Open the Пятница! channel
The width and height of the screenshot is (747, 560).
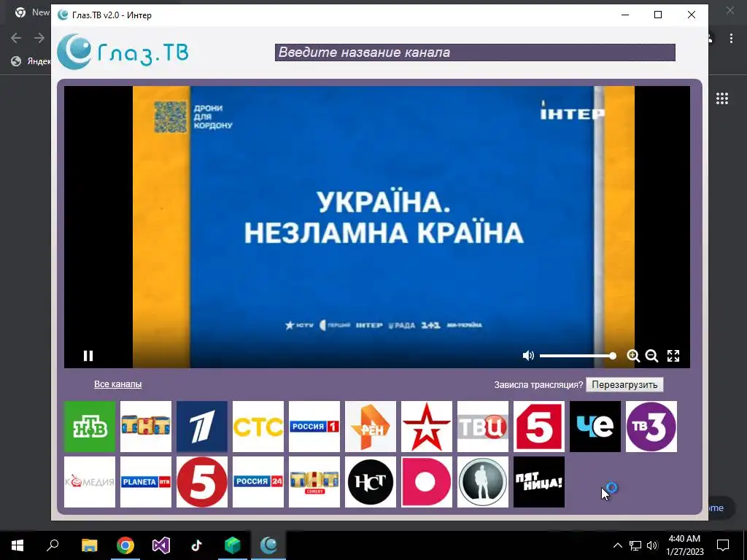[x=539, y=482]
